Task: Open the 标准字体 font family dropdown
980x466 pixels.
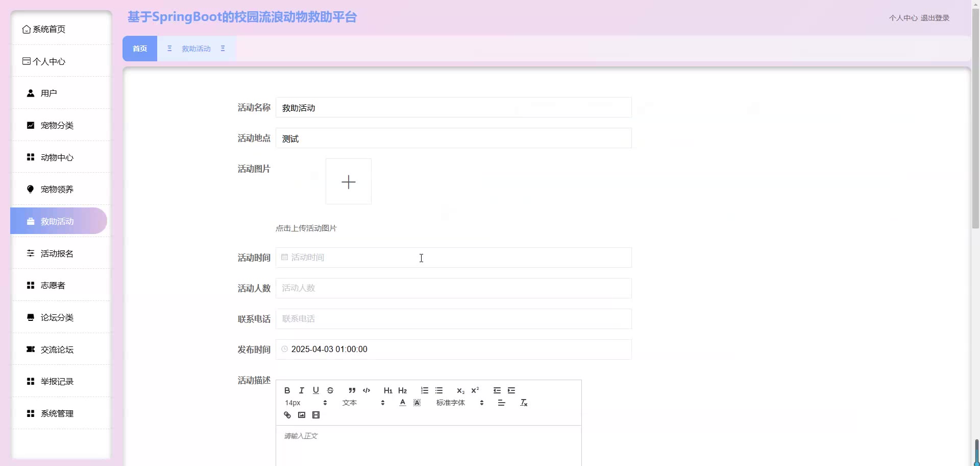Action: 459,403
